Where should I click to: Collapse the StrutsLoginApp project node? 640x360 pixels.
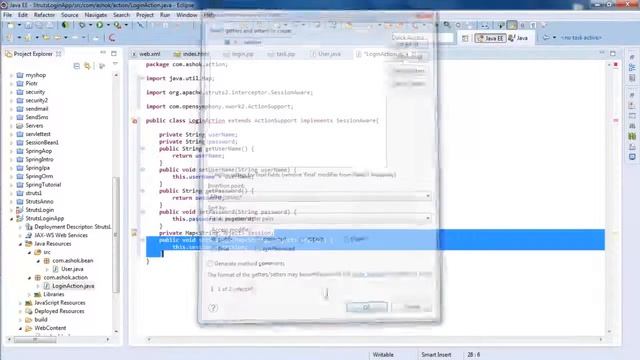[x=11, y=219]
